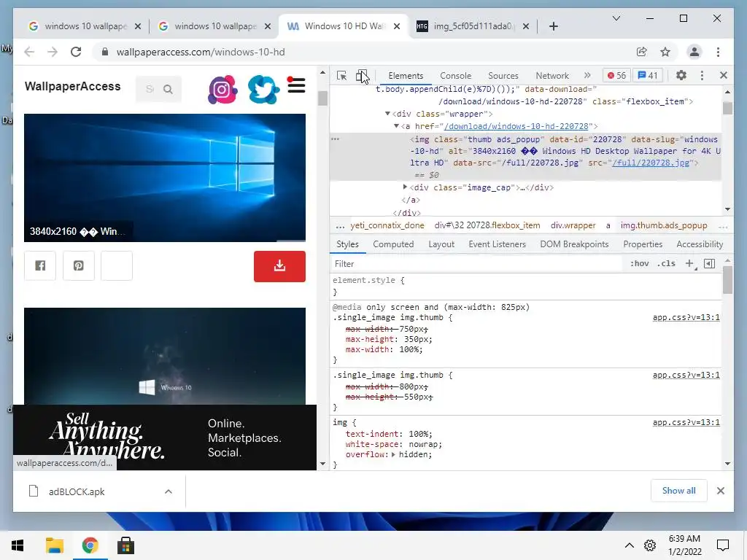747x560 pixels.
Task: Open Microsoft Store from the taskbar
Action: (125, 545)
